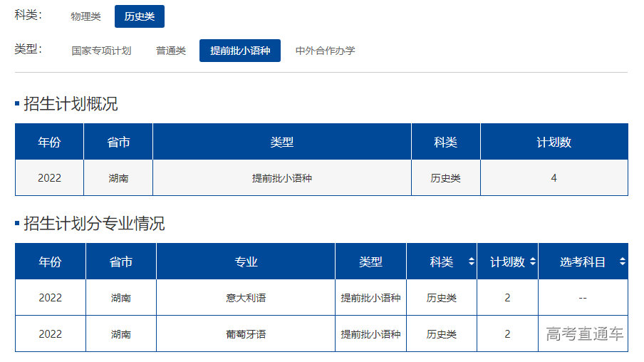
Task: Open the 中外合作办学 type filter
Action: [325, 51]
